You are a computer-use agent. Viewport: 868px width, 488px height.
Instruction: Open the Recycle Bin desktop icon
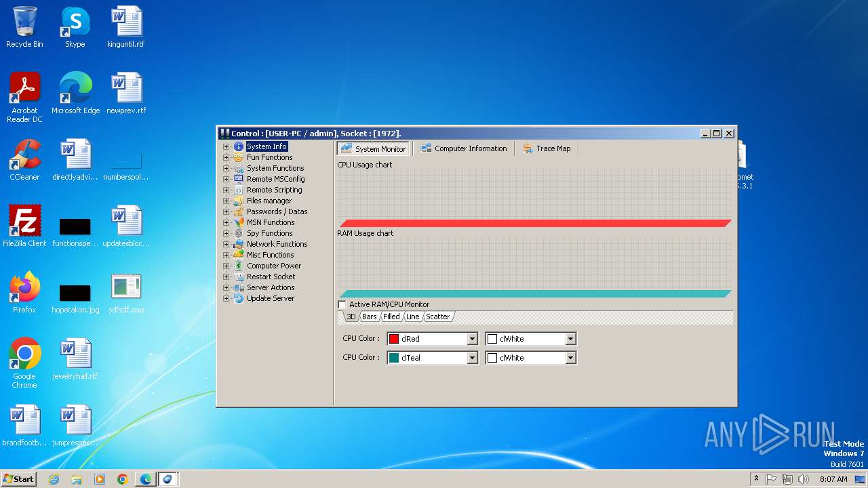pyautogui.click(x=24, y=27)
